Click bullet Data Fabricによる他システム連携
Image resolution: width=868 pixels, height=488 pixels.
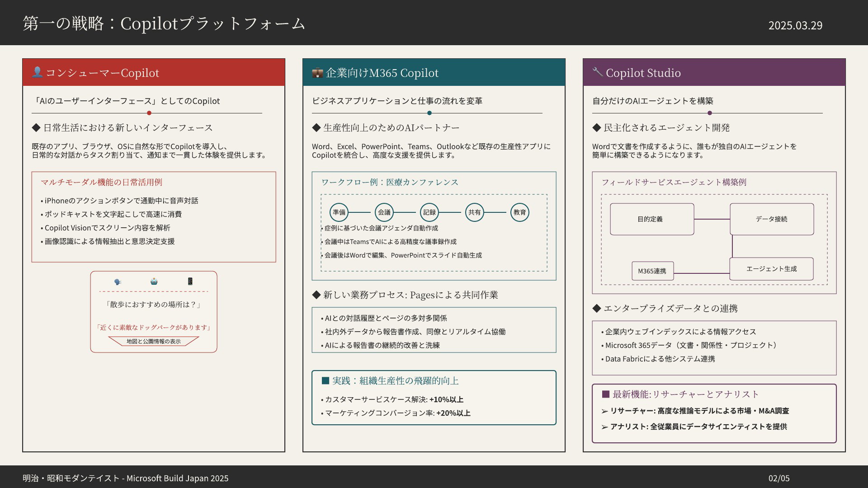pos(658,359)
